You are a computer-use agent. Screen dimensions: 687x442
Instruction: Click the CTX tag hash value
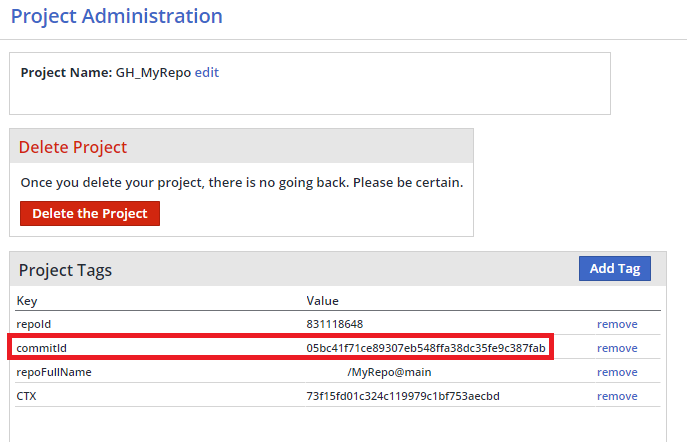pyautogui.click(x=403, y=396)
